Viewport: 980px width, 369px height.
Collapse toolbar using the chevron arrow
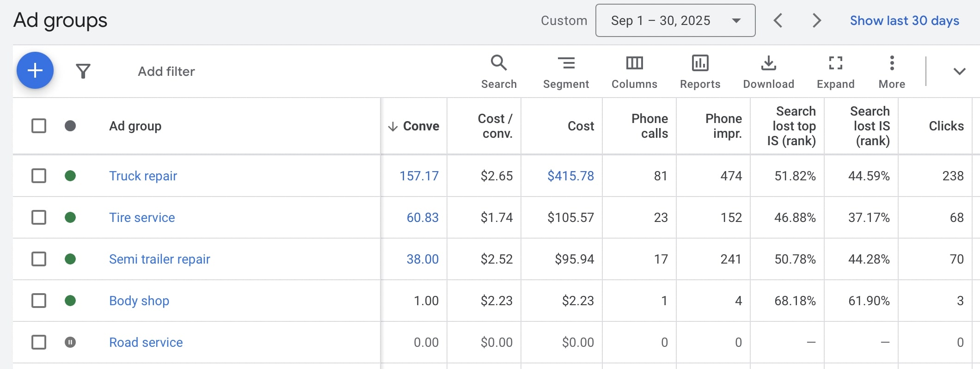959,71
